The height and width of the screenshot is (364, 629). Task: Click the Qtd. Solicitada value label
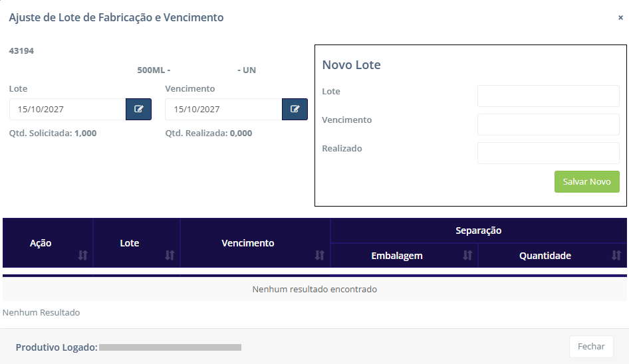[x=53, y=133]
